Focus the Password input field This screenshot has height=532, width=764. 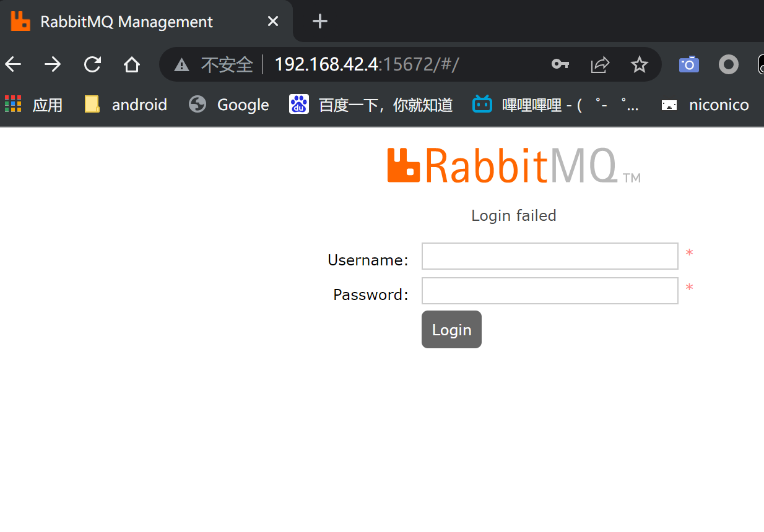(x=550, y=291)
